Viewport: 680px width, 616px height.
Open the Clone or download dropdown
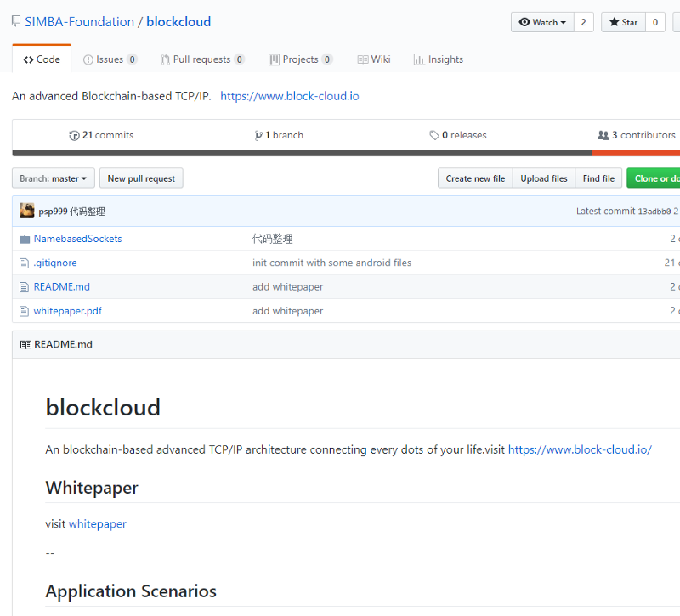(654, 178)
